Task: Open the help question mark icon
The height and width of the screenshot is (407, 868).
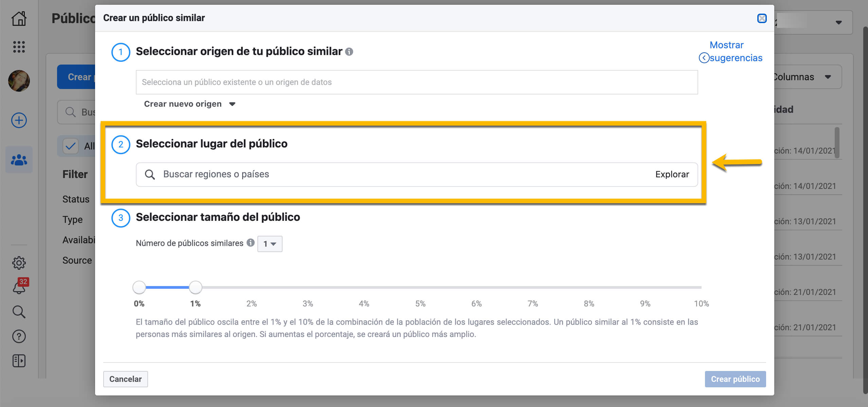Action: 19,336
